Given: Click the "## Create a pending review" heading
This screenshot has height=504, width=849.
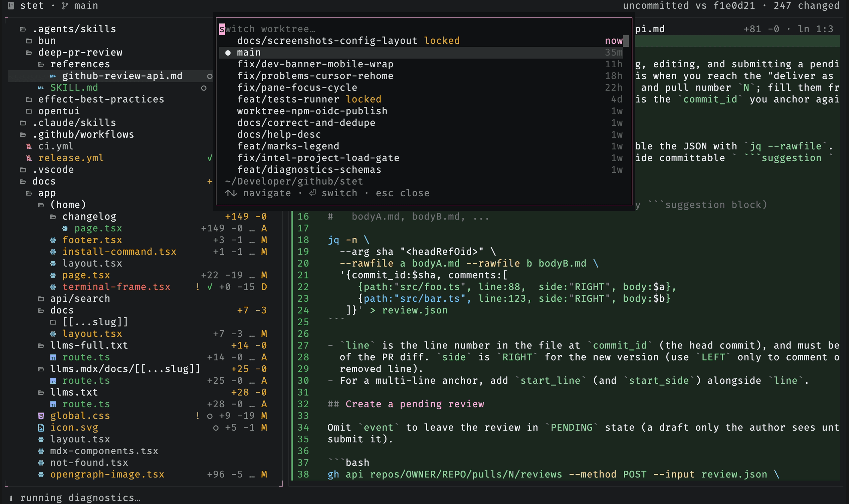Looking at the screenshot, I should coord(406,404).
